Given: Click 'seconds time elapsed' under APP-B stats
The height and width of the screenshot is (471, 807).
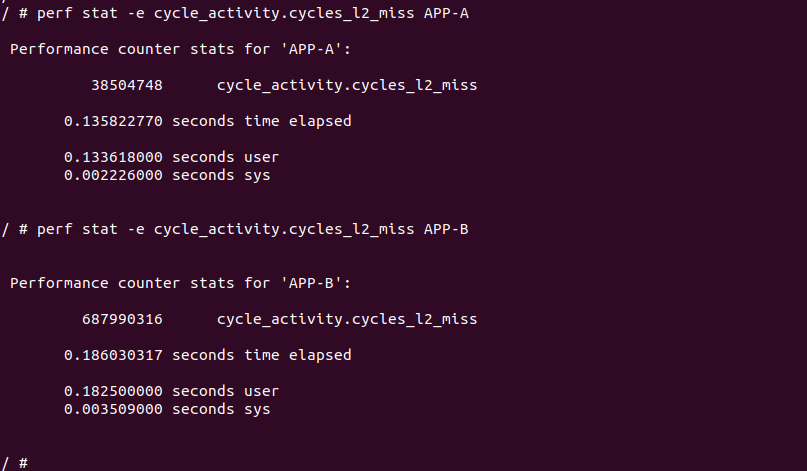Looking at the screenshot, I should pyautogui.click(x=262, y=356).
